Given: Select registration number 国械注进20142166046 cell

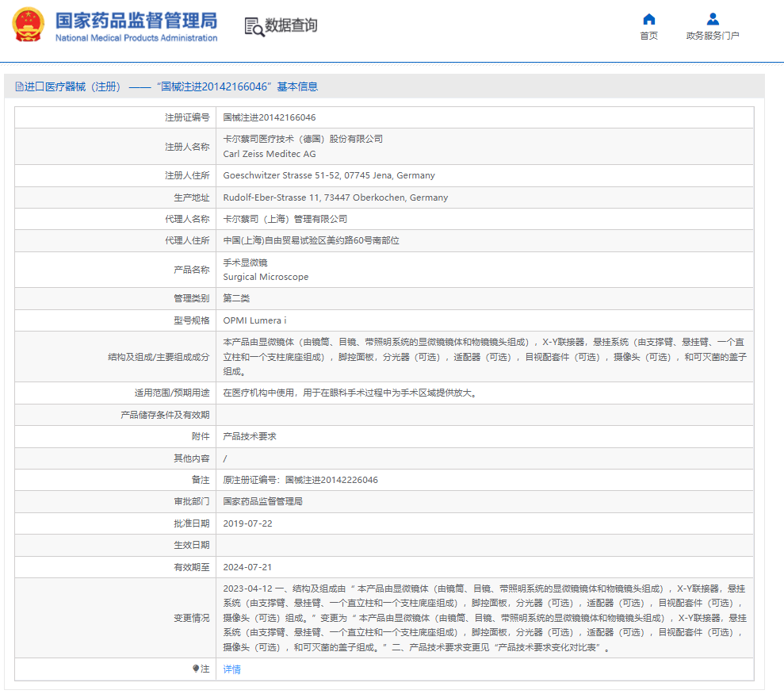Looking at the screenshot, I should [270, 117].
